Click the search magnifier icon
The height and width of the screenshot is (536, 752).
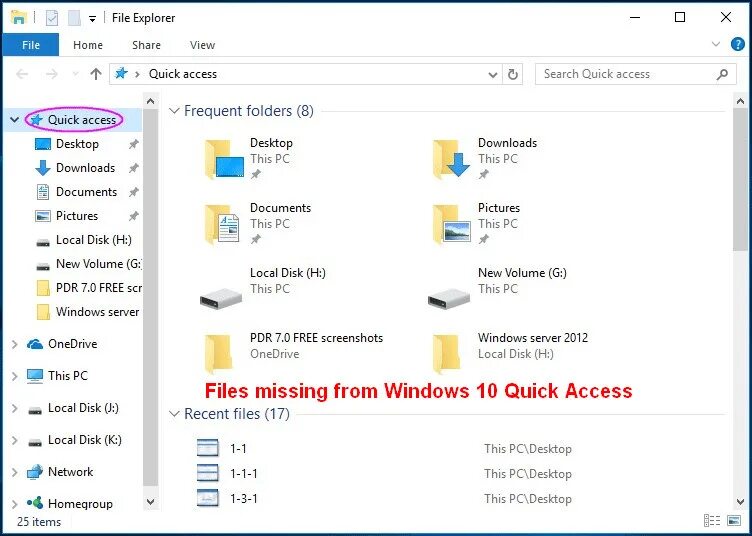pyautogui.click(x=722, y=74)
